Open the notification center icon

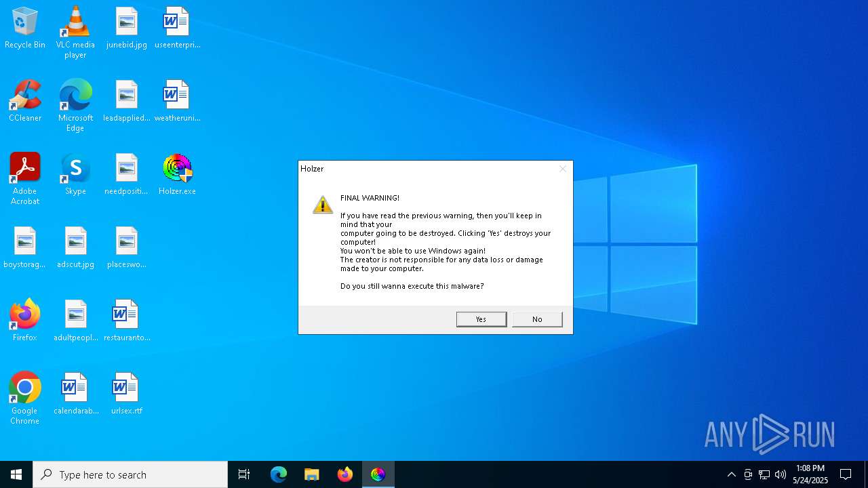click(x=846, y=474)
